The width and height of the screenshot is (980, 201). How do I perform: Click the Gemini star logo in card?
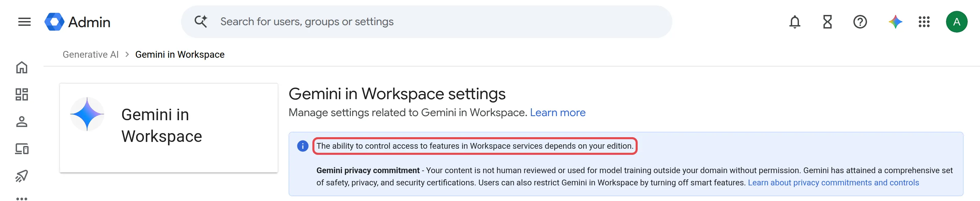(x=87, y=114)
